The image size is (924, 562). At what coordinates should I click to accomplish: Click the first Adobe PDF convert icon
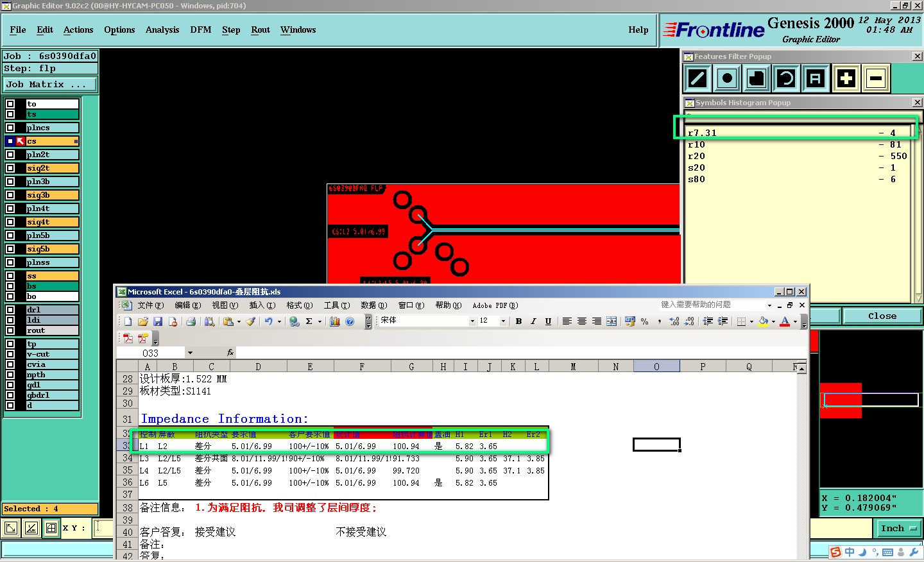point(128,338)
